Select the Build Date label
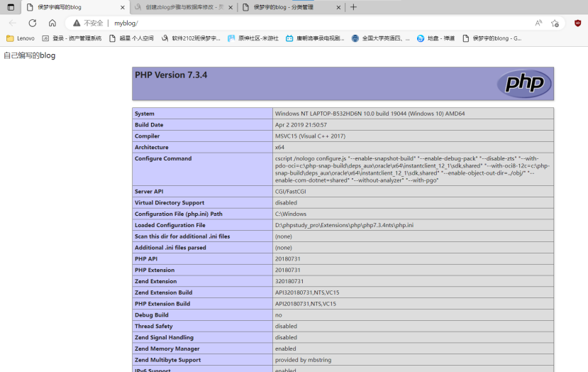The width and height of the screenshot is (588, 372). click(x=149, y=125)
